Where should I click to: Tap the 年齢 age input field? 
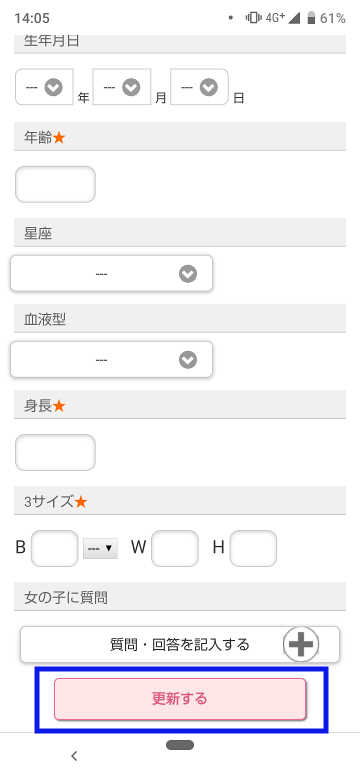click(55, 184)
